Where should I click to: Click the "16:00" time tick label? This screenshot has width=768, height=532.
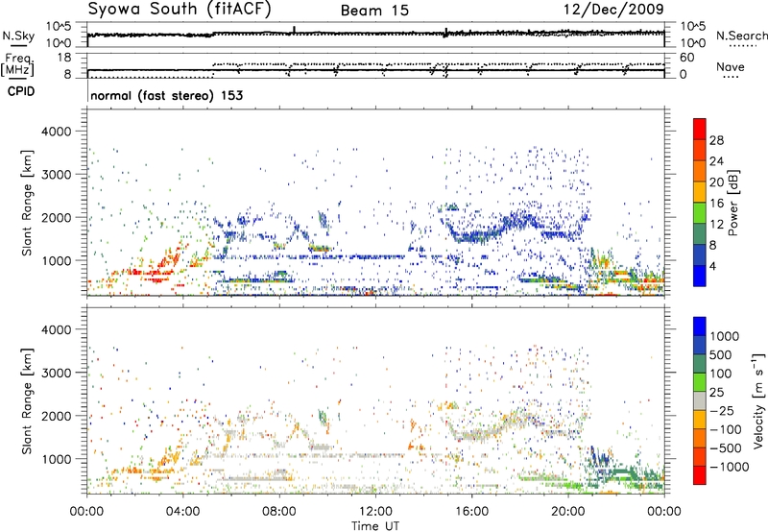point(471,512)
